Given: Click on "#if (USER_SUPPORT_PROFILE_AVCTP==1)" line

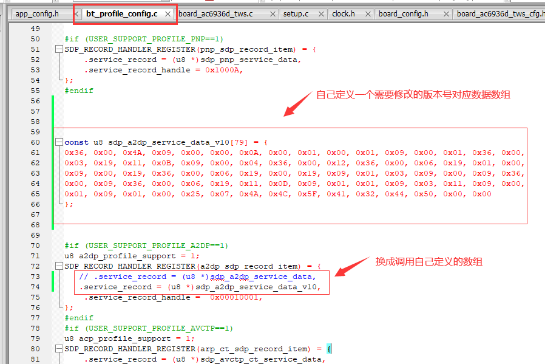Looking at the screenshot, I should coord(149,328).
